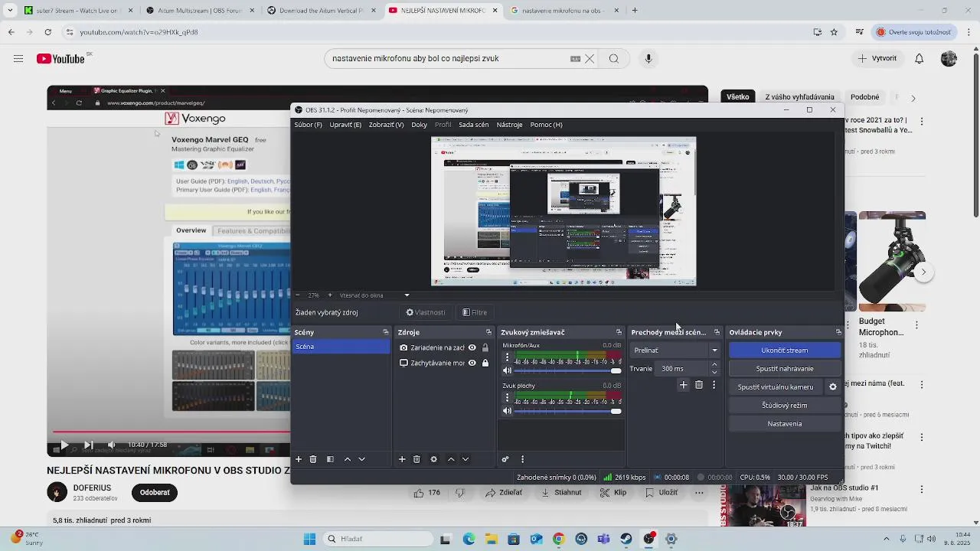
Task: Mute the Zvuk plochy channel speaker
Action: tap(507, 411)
